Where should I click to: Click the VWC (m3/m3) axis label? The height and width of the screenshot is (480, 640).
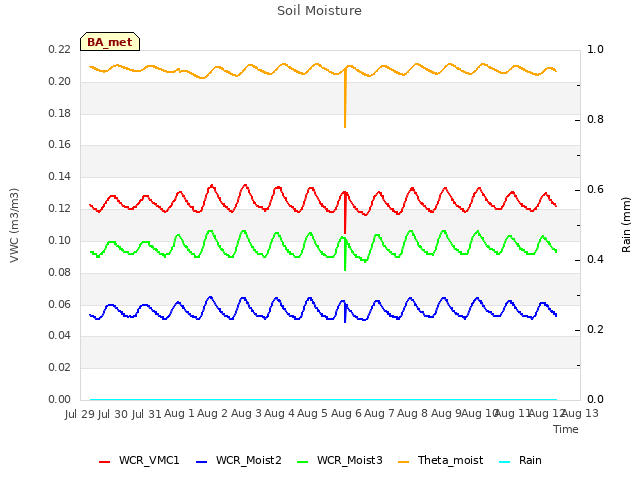[14, 225]
